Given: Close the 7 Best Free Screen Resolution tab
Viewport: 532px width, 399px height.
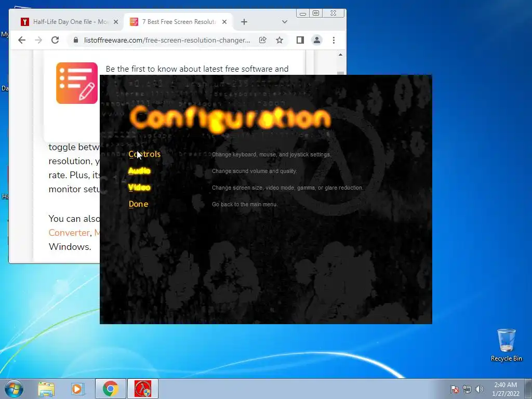Looking at the screenshot, I should coord(224,22).
